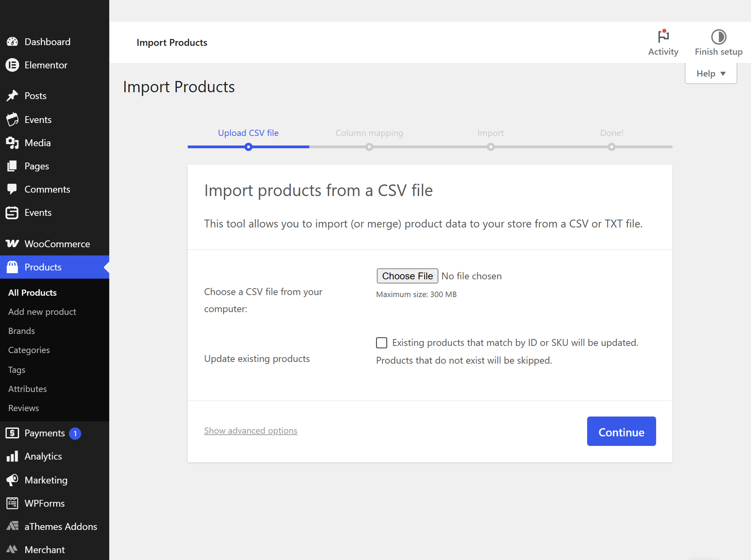Viewport: 751px width, 560px height.
Task: Click the Column mapping step label
Action: pyautogui.click(x=369, y=133)
